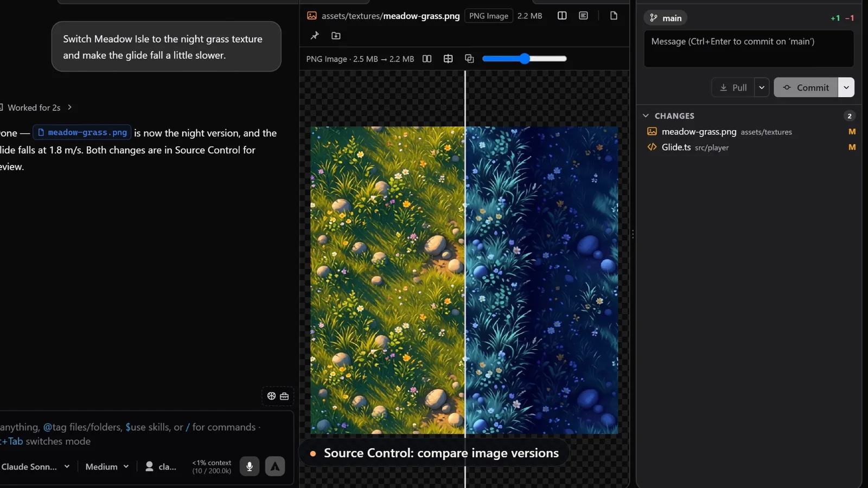This screenshot has width=868, height=488.
Task: Click the Pull button
Action: pyautogui.click(x=733, y=87)
